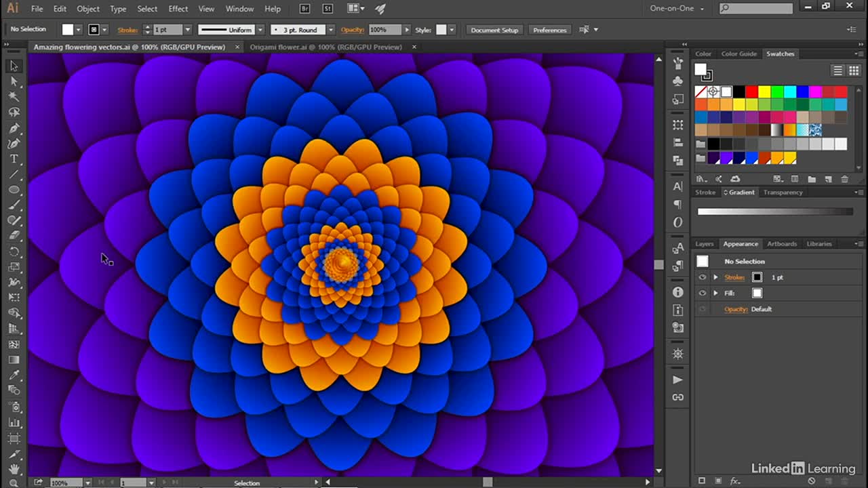
Task: Select the Selection tool (black arrow)
Action: [14, 66]
